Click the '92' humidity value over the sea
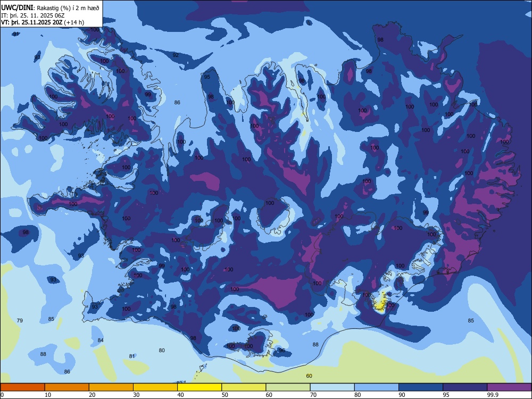This screenshot has height=399, width=532. (x=176, y=55)
